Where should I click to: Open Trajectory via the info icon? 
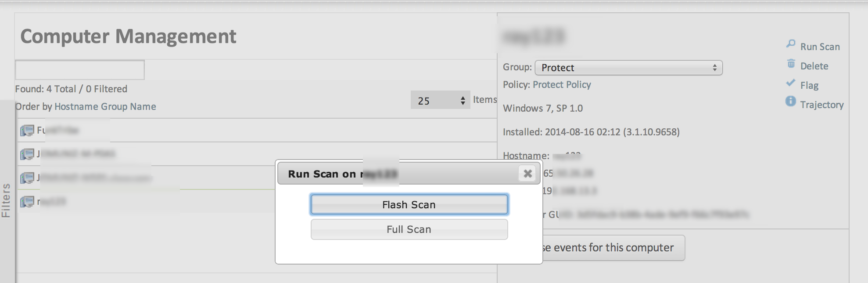tap(790, 102)
